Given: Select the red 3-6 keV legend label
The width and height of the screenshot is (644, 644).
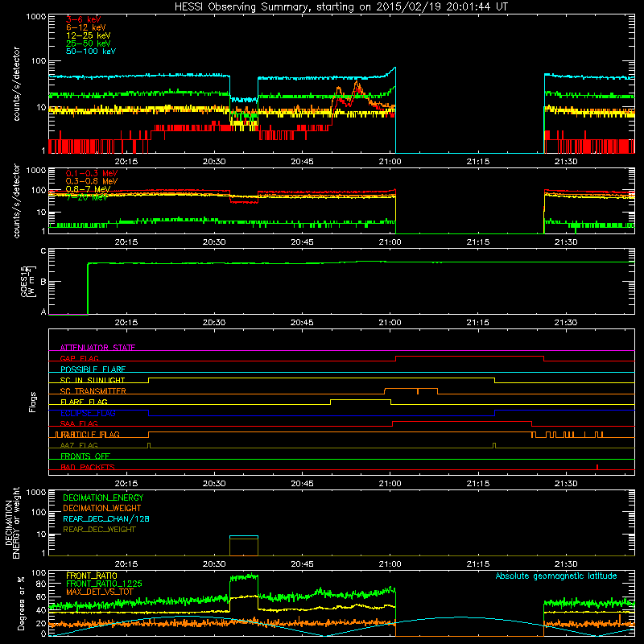Looking at the screenshot, I should 84,19.
